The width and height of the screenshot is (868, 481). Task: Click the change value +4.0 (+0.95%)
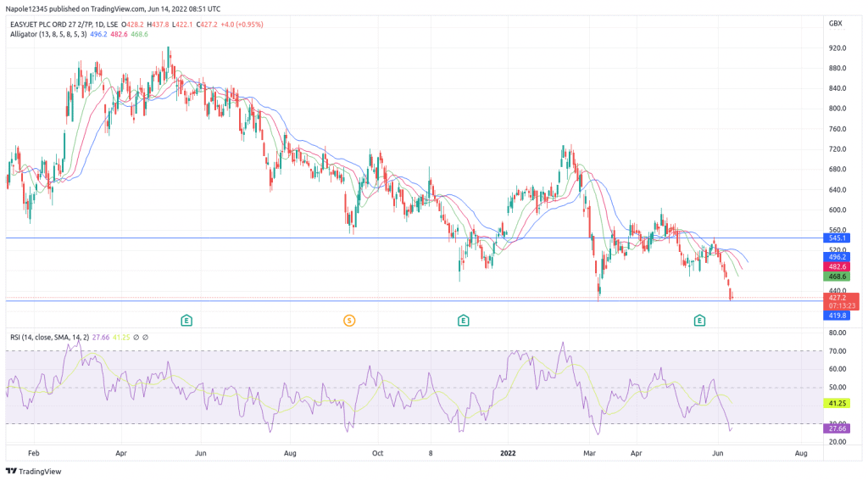click(242, 25)
